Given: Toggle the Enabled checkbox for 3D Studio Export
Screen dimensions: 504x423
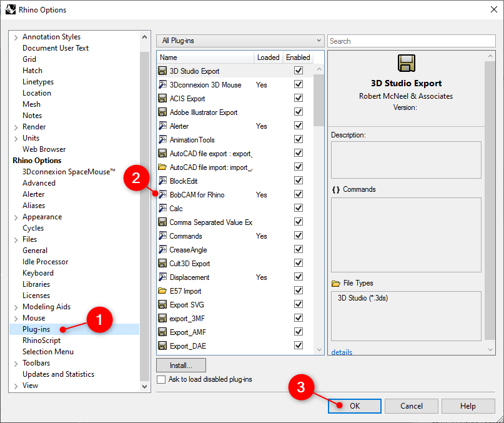Looking at the screenshot, I should [x=299, y=71].
